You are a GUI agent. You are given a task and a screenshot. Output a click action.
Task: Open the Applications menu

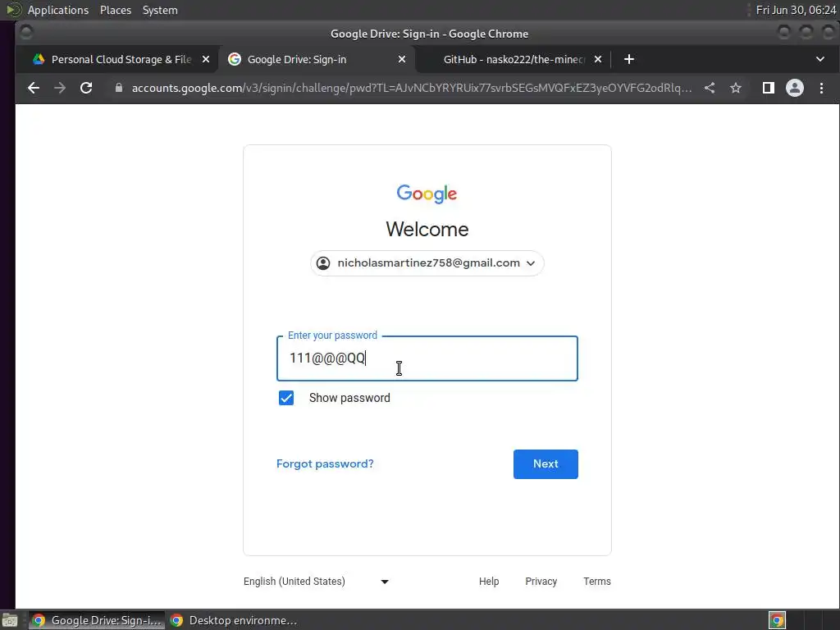58,10
